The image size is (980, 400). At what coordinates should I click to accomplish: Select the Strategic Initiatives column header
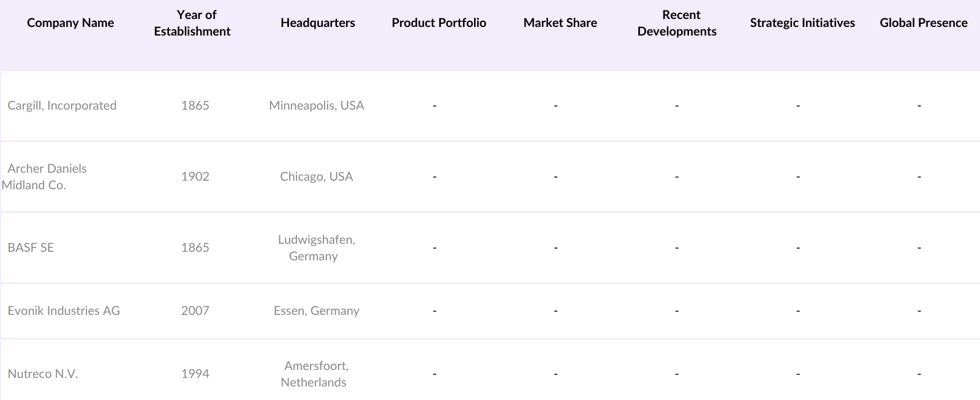[x=802, y=23]
